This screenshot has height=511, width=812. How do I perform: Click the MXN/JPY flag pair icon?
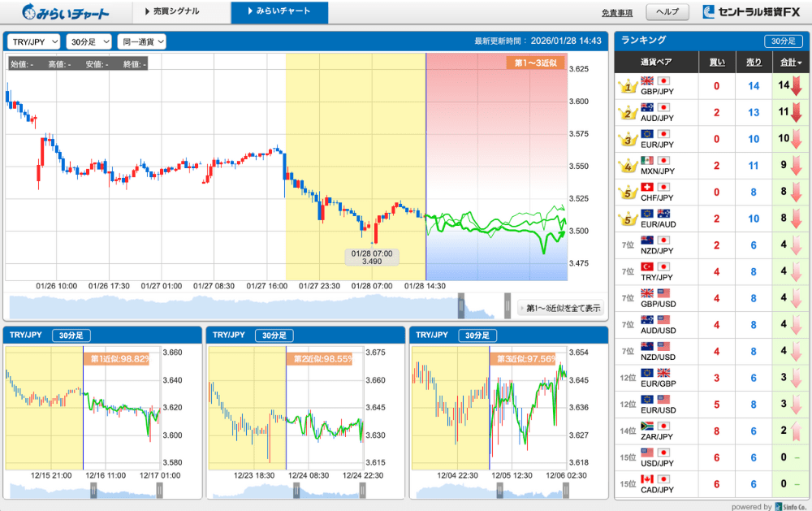(x=655, y=161)
